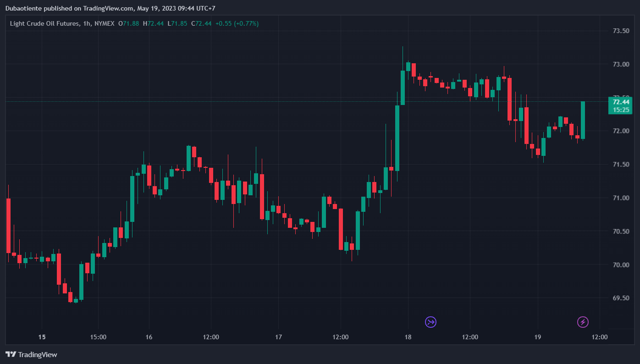Click the 70.00 price axis label

tap(621, 265)
